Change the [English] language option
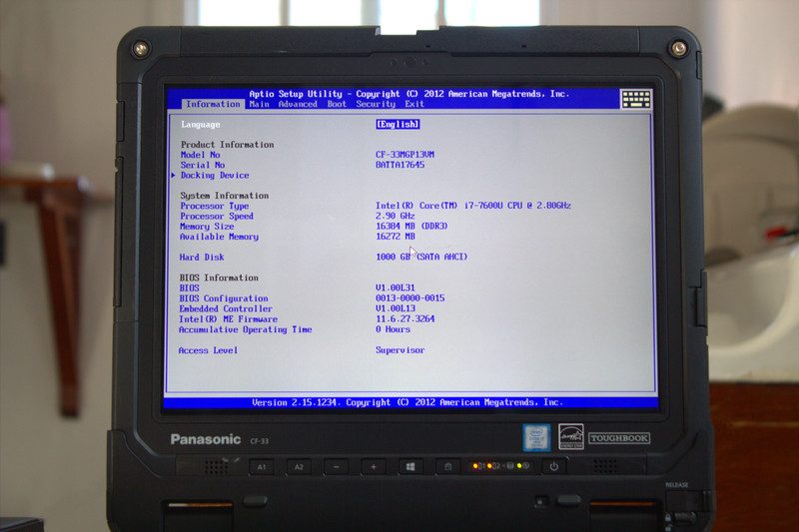Screen dimensions: 799x532 tap(398, 124)
